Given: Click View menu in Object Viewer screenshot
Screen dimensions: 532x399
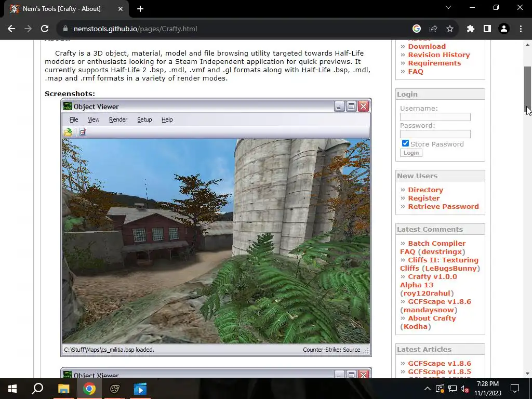Looking at the screenshot, I should [x=94, y=119].
